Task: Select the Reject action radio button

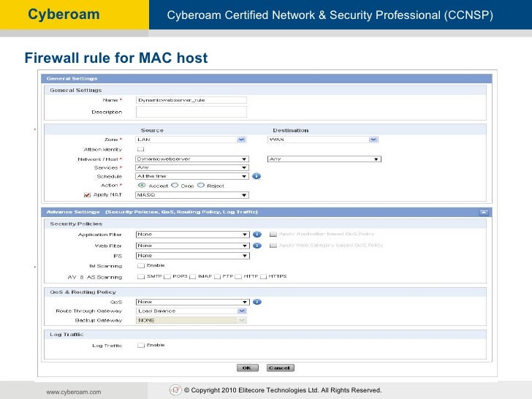Action: 200,186
